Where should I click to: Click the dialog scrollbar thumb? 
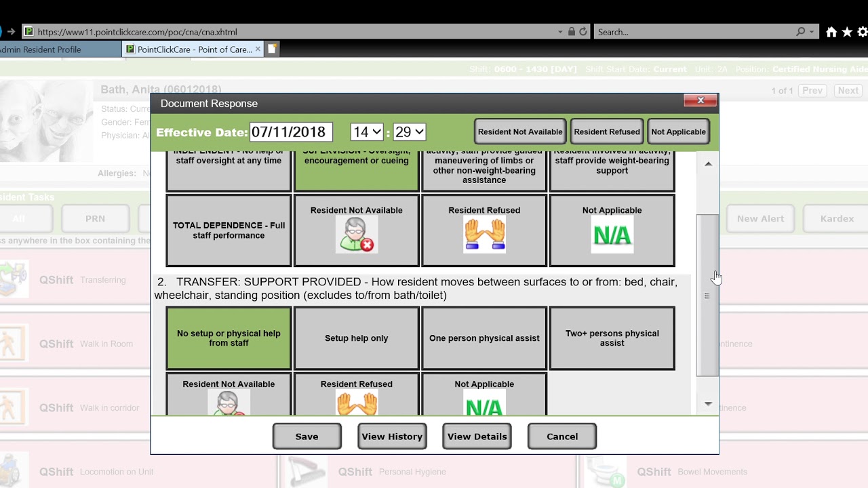coord(707,296)
